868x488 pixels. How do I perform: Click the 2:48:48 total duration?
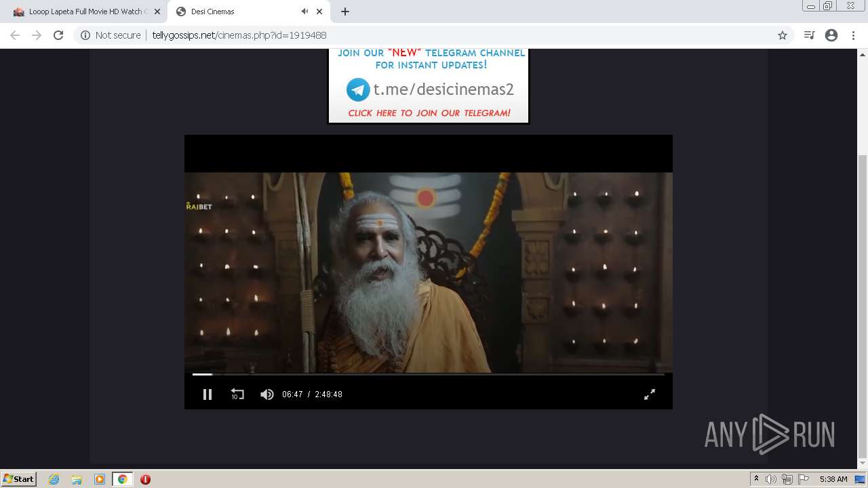pyautogui.click(x=328, y=394)
